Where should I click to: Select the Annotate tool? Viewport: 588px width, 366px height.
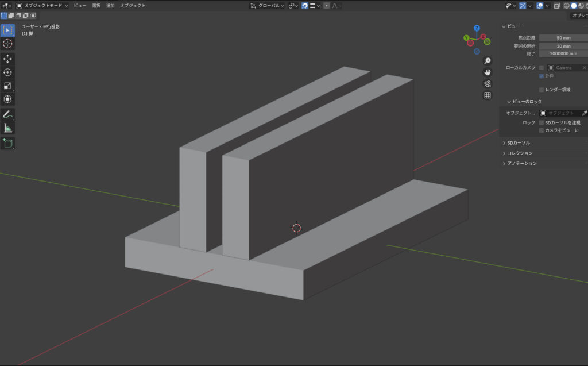(x=7, y=113)
